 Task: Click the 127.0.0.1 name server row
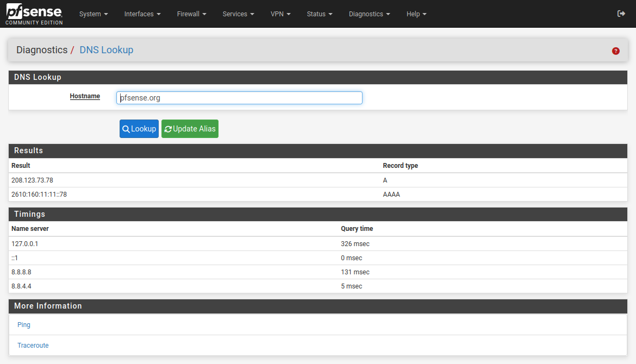[318, 243]
